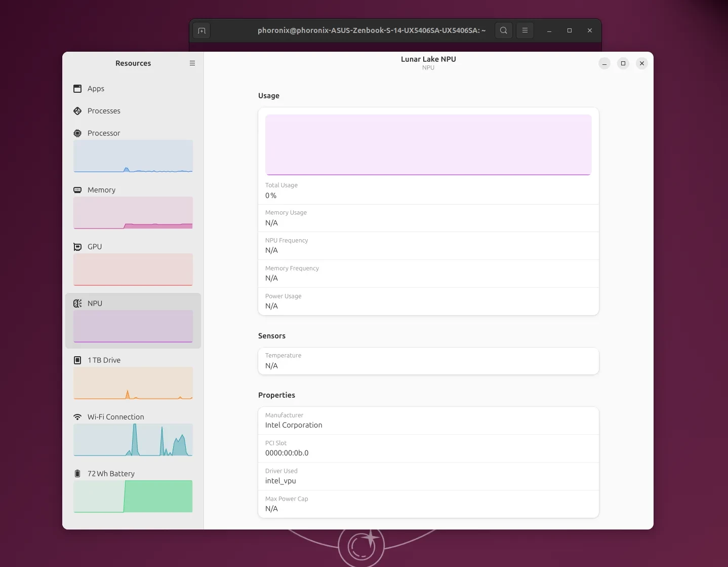The width and height of the screenshot is (728, 567).
Task: Open the terminal window hamburger menu
Action: (x=525, y=30)
